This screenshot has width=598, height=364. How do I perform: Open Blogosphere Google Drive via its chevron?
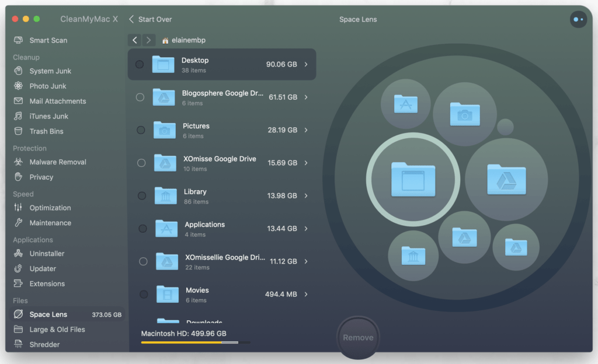click(x=306, y=97)
